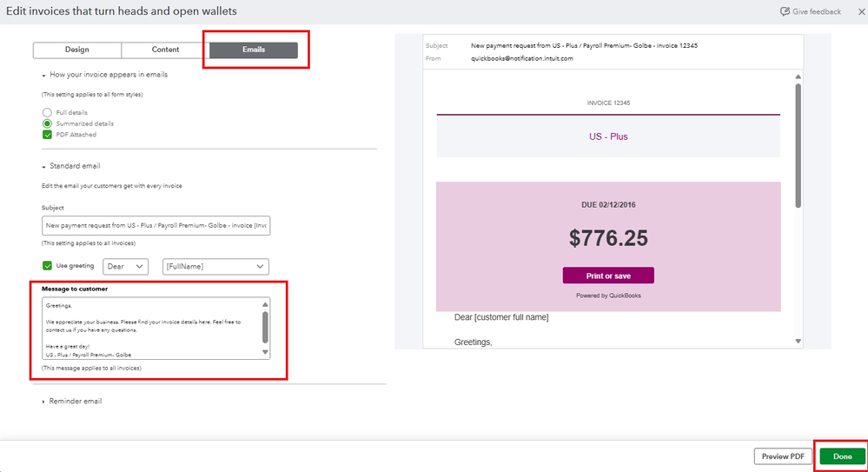Close the invoice editor with the X
Image resolution: width=868 pixels, height=472 pixels.
862,11
